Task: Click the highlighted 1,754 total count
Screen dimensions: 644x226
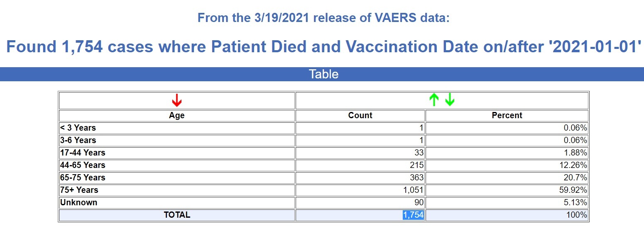Action: [413, 215]
